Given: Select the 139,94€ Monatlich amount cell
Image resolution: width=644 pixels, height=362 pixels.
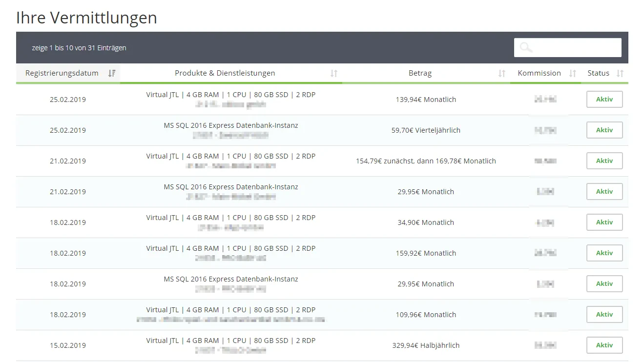Looking at the screenshot, I should [426, 100].
